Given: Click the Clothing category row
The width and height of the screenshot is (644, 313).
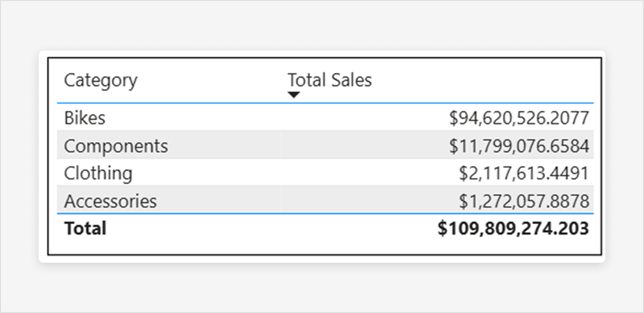Looking at the screenshot, I should click(98, 173).
